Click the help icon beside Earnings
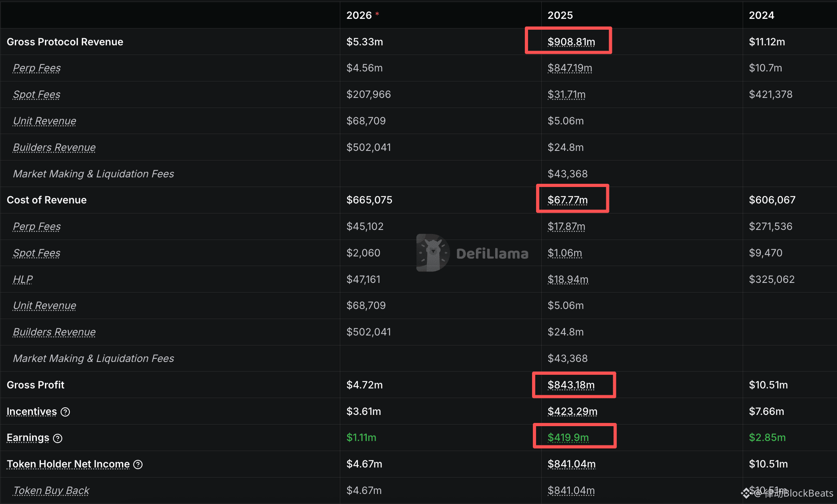 [58, 438]
